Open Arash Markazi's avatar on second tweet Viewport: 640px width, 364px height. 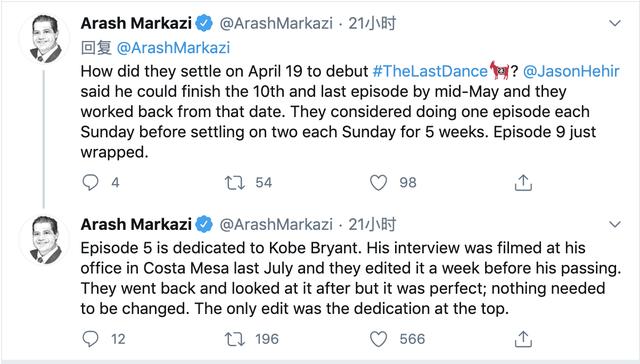click(44, 240)
